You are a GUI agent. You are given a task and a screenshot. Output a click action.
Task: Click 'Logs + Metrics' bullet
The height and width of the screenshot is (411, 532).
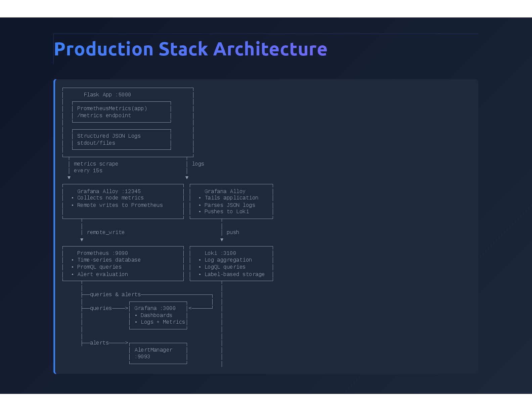(163, 322)
